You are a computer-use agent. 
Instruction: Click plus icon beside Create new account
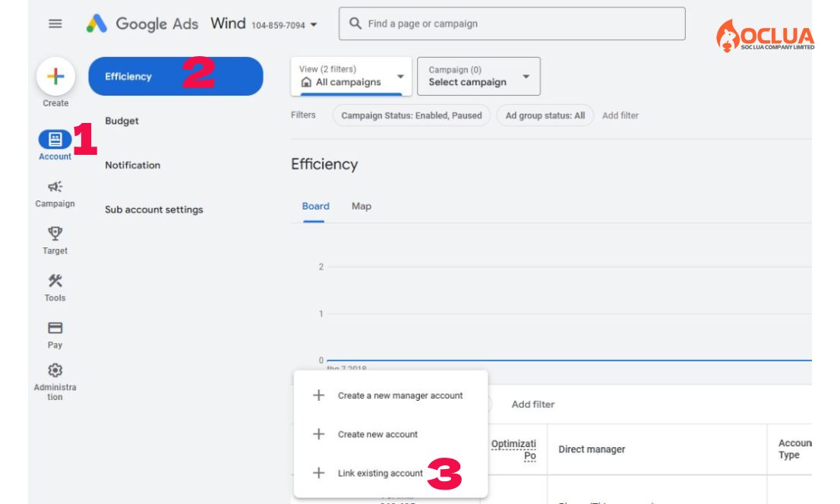click(319, 434)
